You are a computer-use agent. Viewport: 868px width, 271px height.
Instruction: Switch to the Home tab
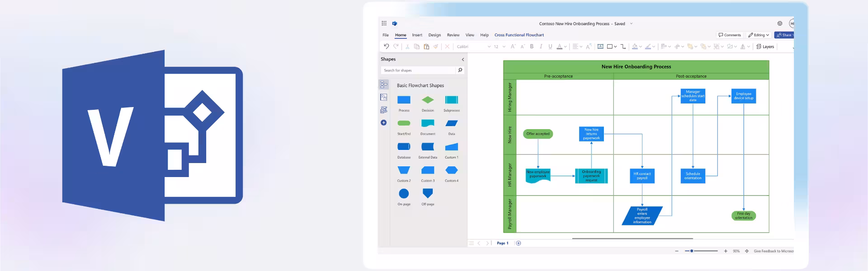(401, 35)
